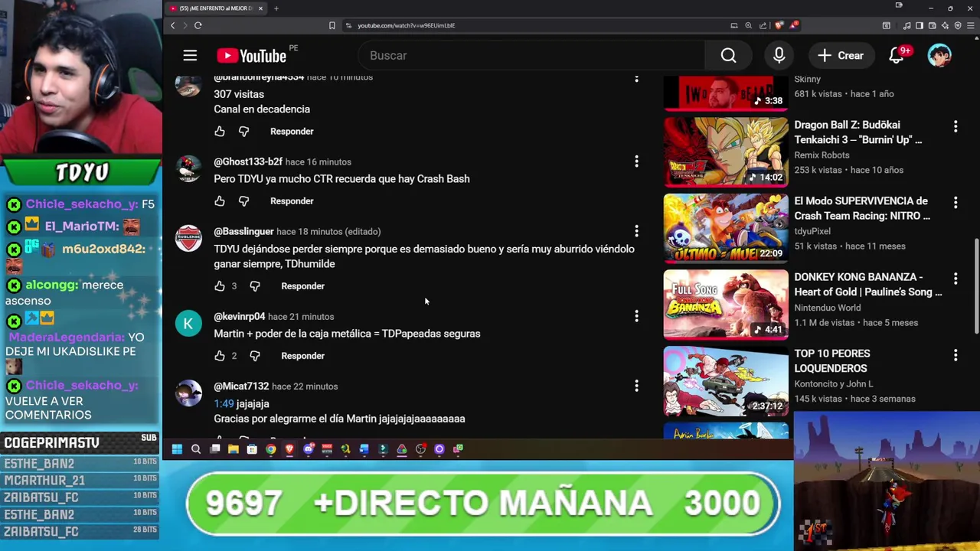
Task: Open options for @Ghost133-b2f comment
Action: point(636,161)
